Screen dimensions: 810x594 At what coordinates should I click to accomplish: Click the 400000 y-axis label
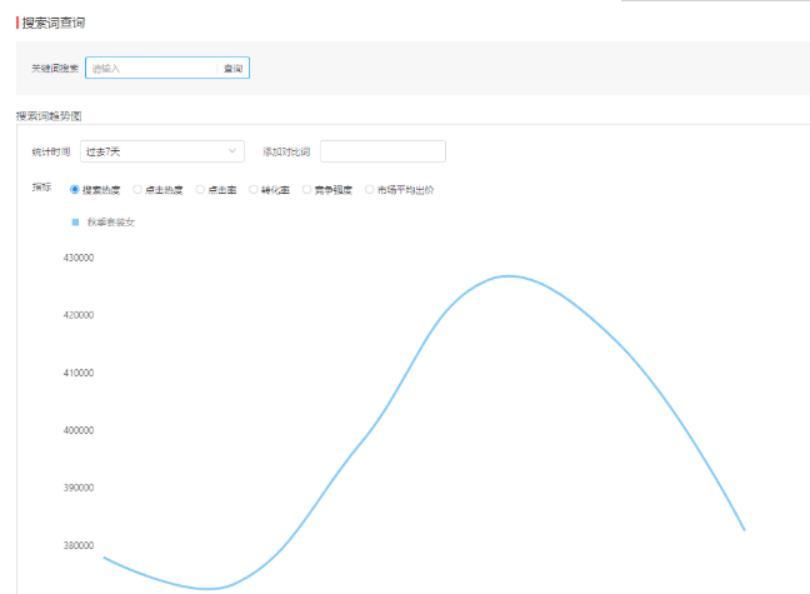[77, 431]
